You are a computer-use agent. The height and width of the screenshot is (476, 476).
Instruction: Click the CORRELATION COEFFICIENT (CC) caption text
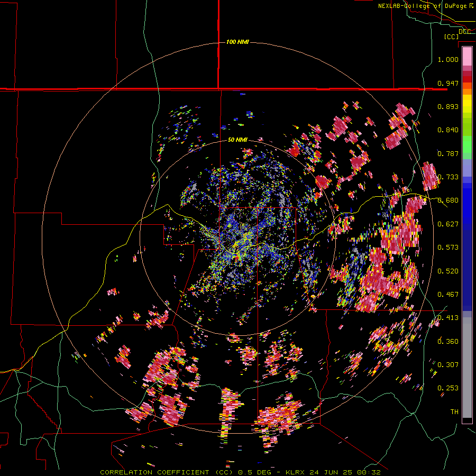coord(167,472)
